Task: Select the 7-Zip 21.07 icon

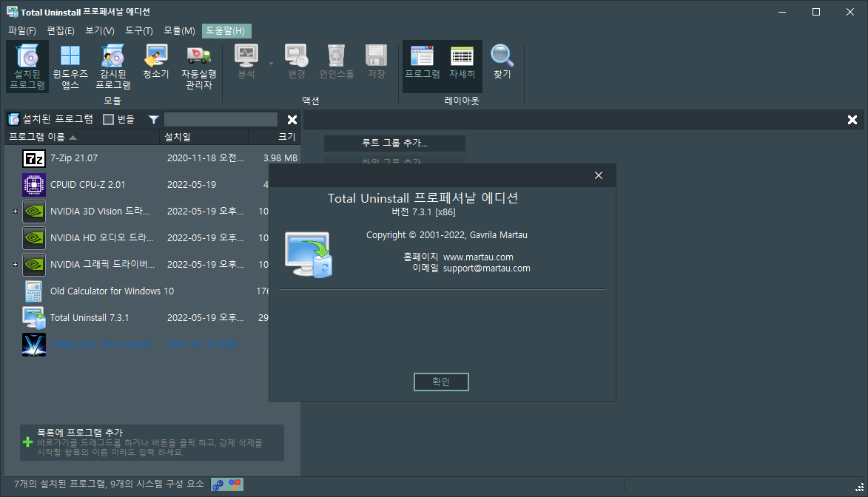Action: [x=34, y=158]
